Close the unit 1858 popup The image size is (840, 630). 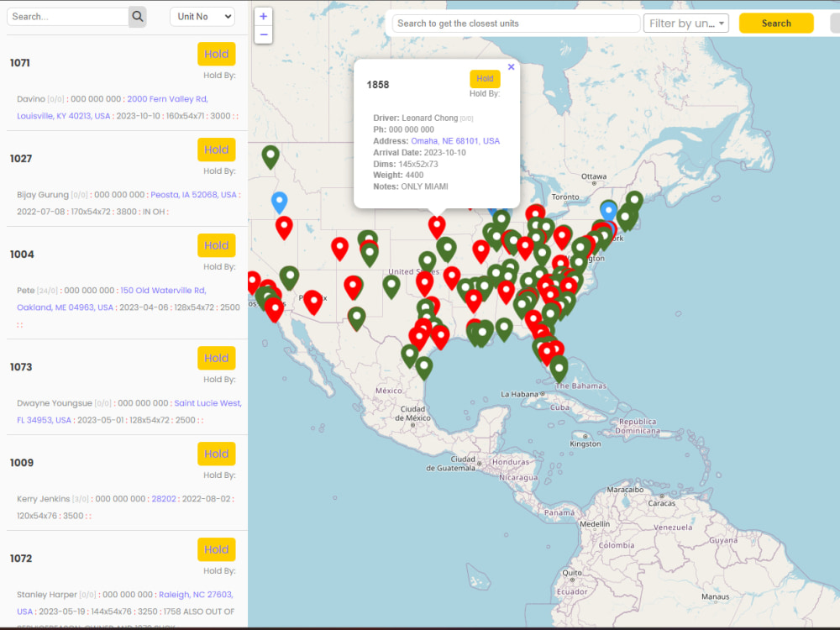click(511, 67)
